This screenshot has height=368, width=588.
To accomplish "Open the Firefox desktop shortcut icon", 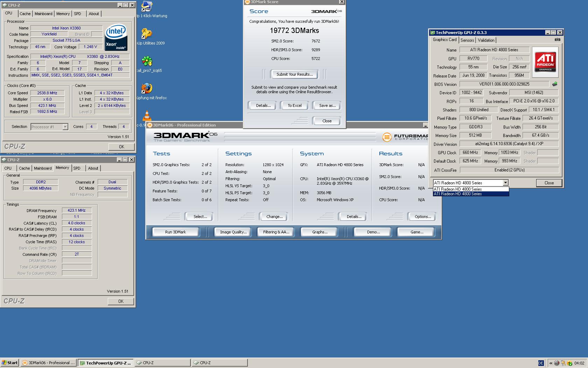I will pos(147,88).
